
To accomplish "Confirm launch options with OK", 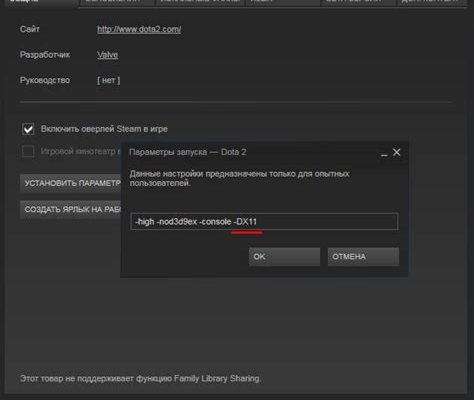I will (x=284, y=257).
